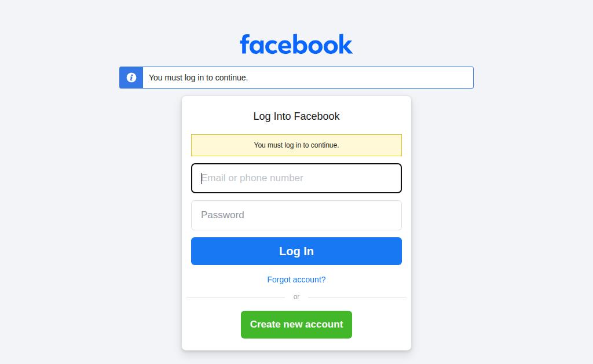Click the word "account?" in the Forgot link
This screenshot has width=593, height=364.
pos(309,280)
